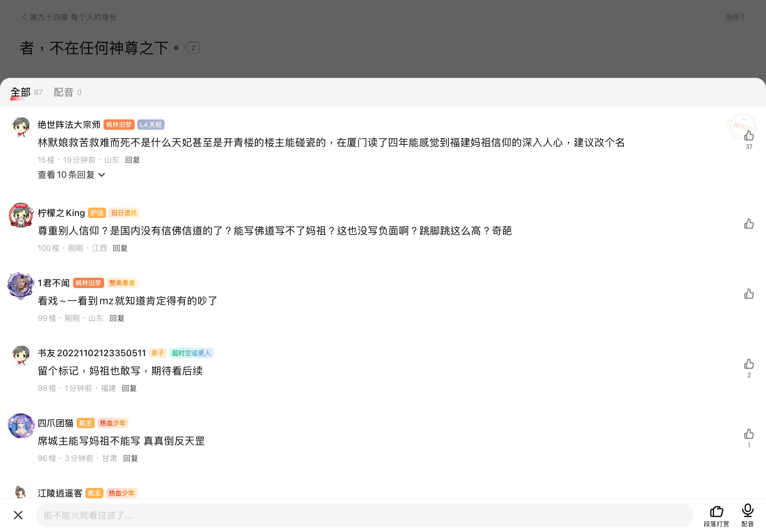Reply to the 99楼 comment
Viewport: 766px width, 532px height.
click(x=117, y=318)
